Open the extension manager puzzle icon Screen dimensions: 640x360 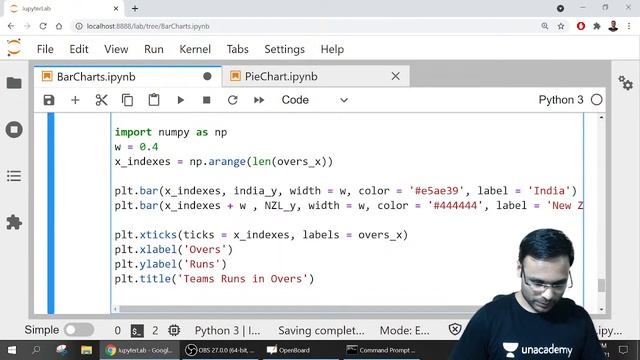click(x=14, y=222)
